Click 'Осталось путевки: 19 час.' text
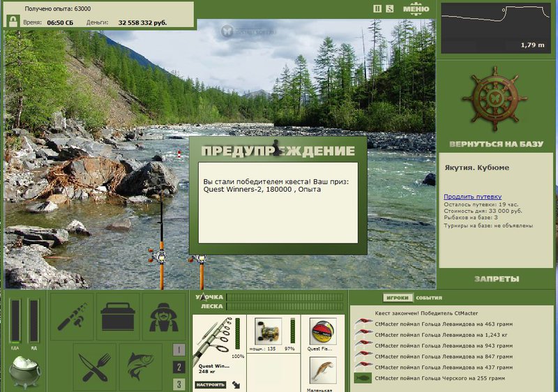 pyautogui.click(x=481, y=204)
